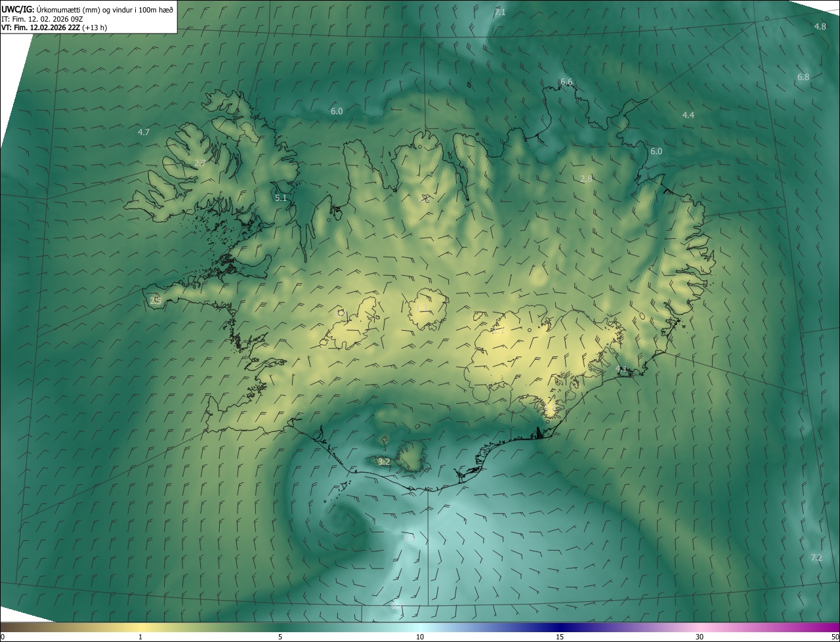Click the 5.1 value label
This screenshot has height=642, width=840.
281,198
